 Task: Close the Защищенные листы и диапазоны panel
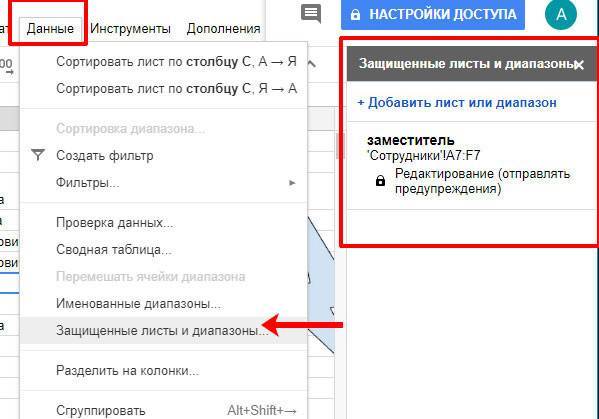[579, 65]
